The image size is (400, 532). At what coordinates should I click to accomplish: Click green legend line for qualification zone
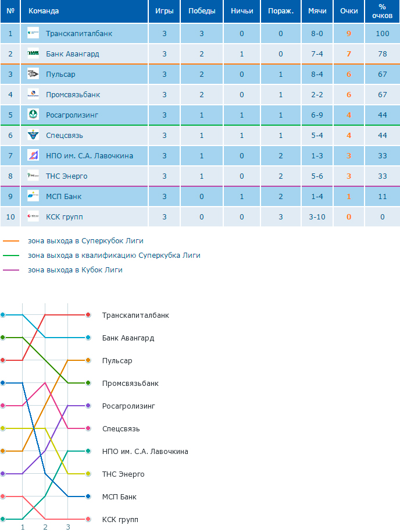(x=11, y=256)
